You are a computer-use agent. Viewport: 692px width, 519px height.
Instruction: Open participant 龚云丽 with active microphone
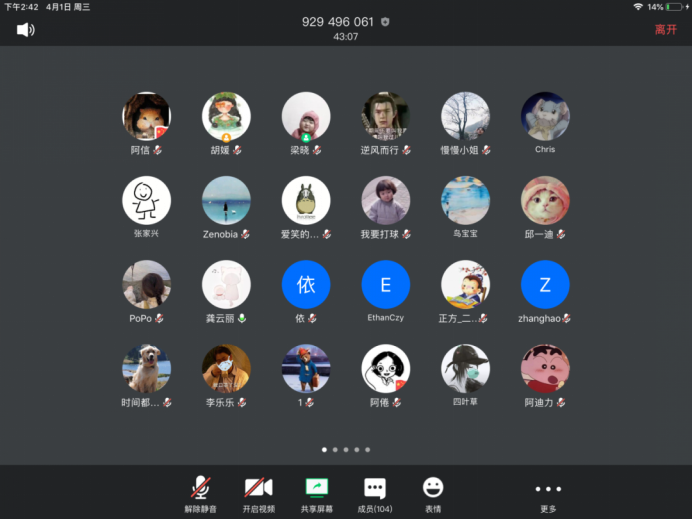pyautogui.click(x=226, y=284)
